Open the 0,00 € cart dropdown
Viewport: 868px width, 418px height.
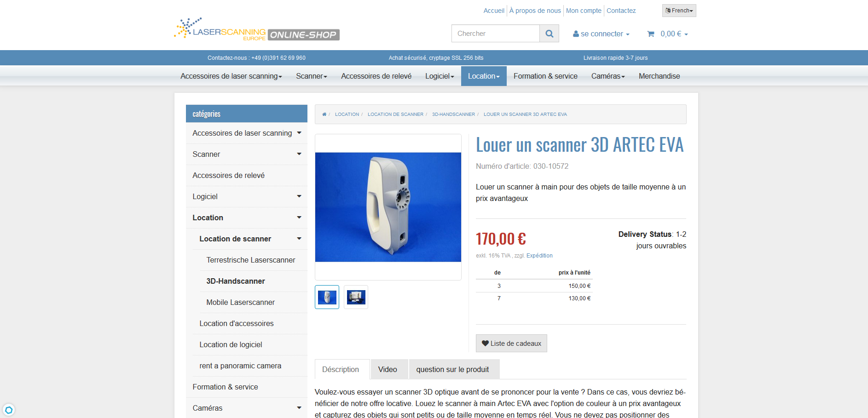674,34
